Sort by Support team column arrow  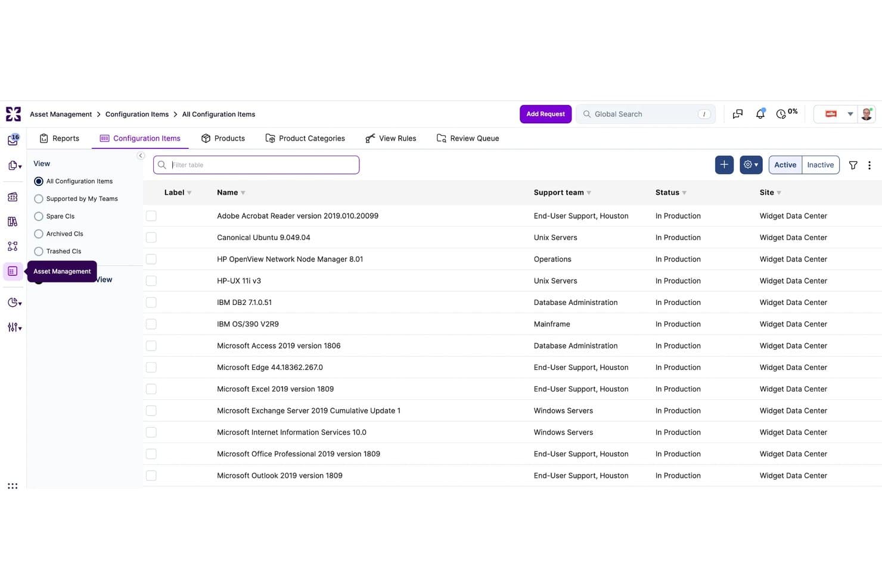coord(589,193)
